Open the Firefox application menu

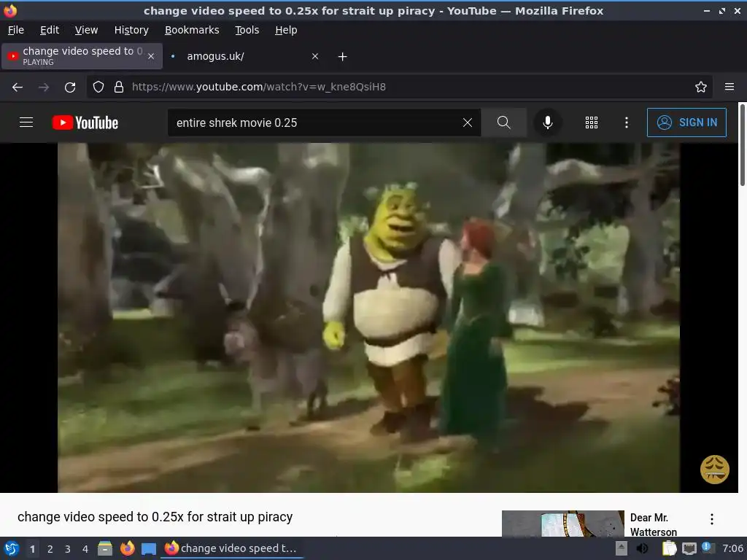729,87
